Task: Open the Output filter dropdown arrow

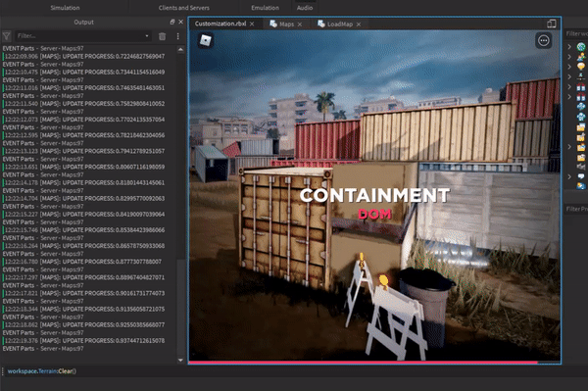Action: pos(147,36)
